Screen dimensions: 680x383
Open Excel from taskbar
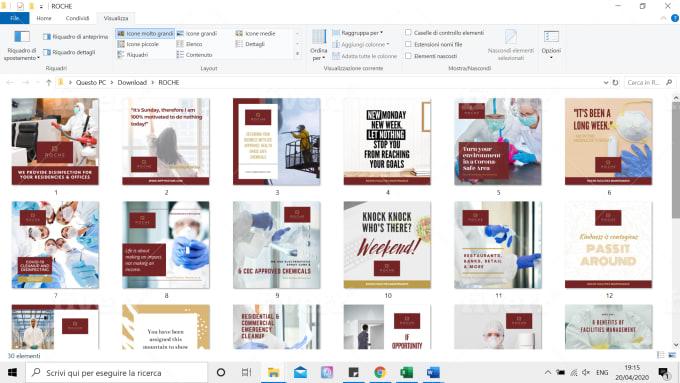coord(406,373)
